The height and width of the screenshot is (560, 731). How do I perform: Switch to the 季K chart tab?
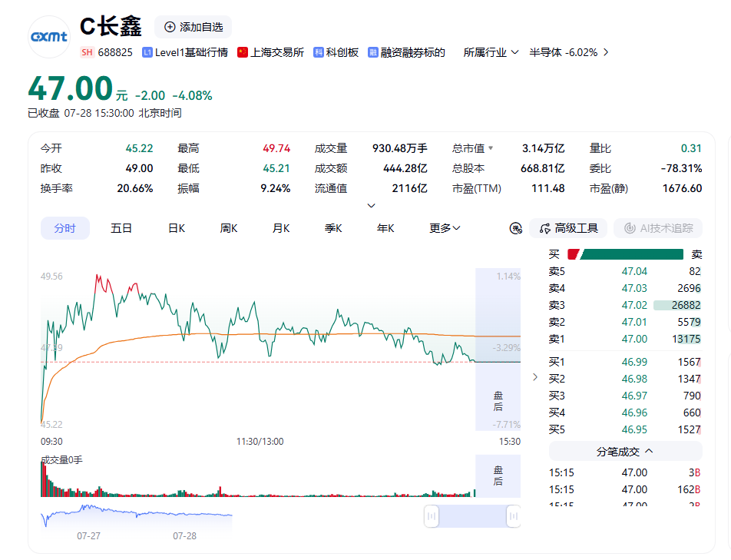pos(333,228)
